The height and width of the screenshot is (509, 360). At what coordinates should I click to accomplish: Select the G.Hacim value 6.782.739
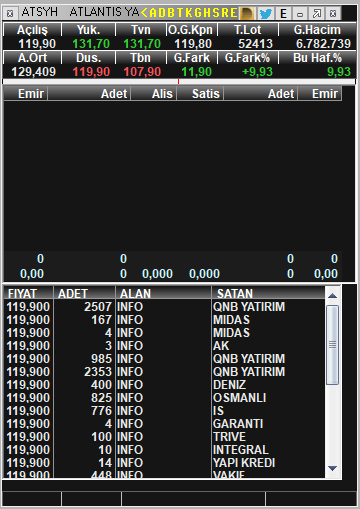(x=323, y=44)
